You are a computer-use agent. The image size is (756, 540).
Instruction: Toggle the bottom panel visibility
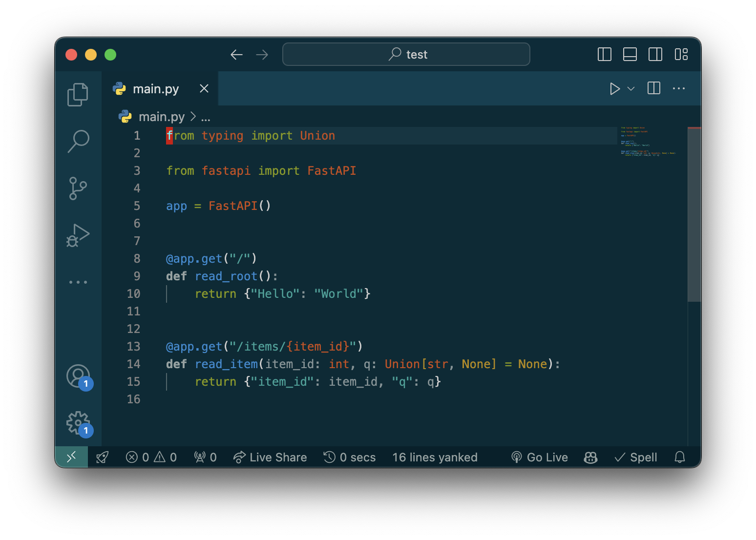click(630, 54)
